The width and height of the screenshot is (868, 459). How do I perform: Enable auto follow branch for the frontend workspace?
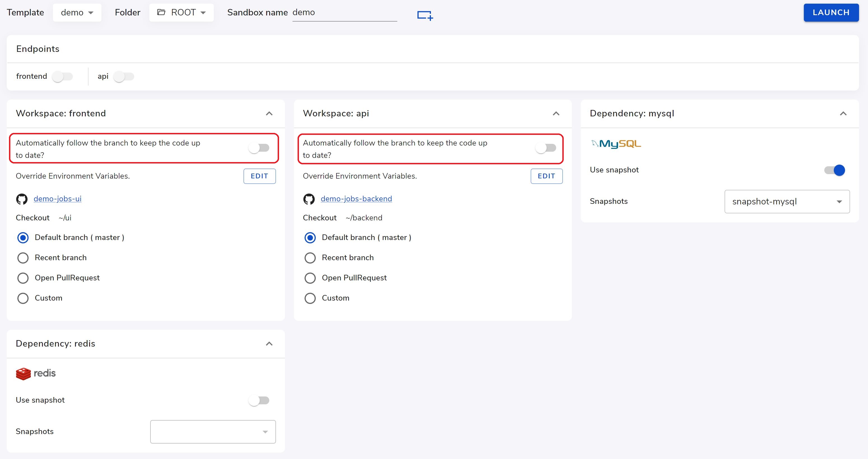(x=259, y=148)
